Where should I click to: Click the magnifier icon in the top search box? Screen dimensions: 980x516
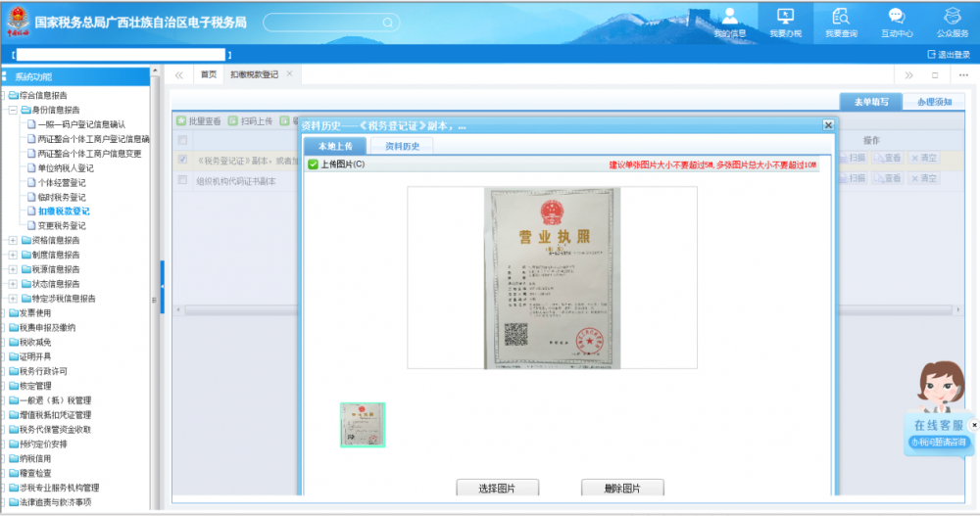click(388, 23)
